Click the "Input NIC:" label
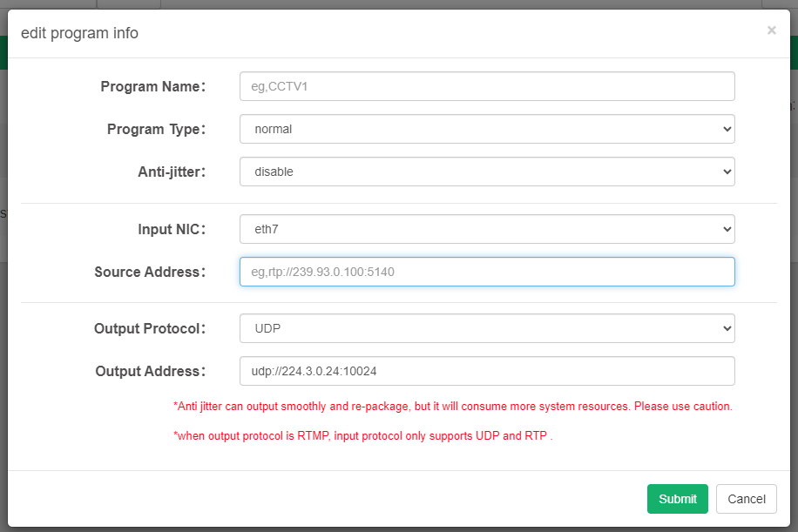This screenshot has height=532, width=798. click(172, 229)
